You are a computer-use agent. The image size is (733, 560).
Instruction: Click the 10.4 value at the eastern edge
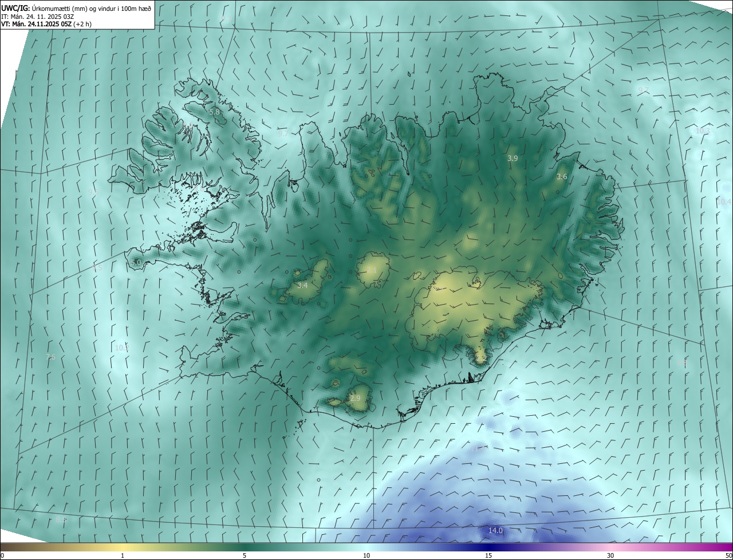[724, 202]
